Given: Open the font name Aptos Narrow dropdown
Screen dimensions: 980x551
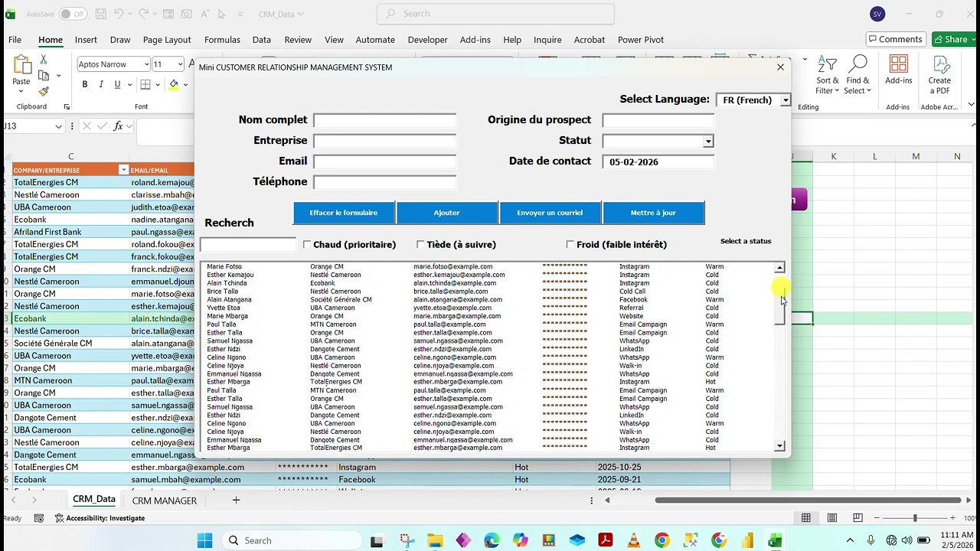Looking at the screenshot, I should click(x=145, y=64).
